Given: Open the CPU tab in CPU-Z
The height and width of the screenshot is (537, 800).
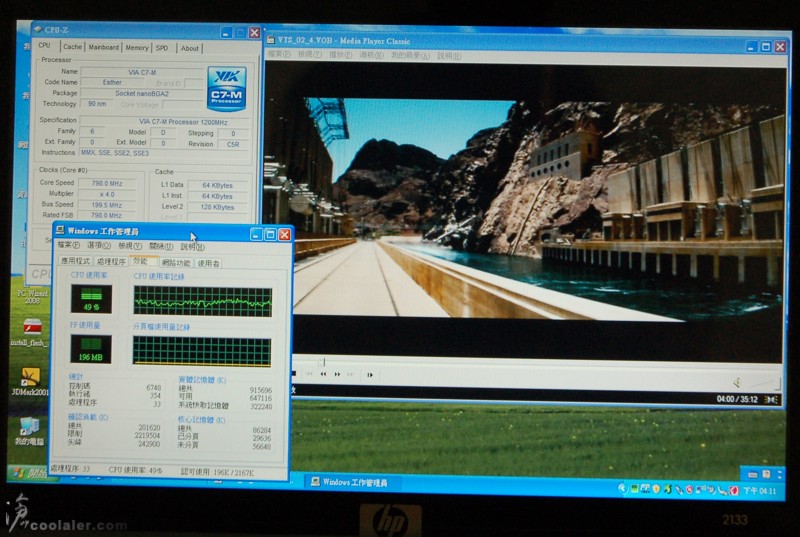Looking at the screenshot, I should pyautogui.click(x=44, y=45).
